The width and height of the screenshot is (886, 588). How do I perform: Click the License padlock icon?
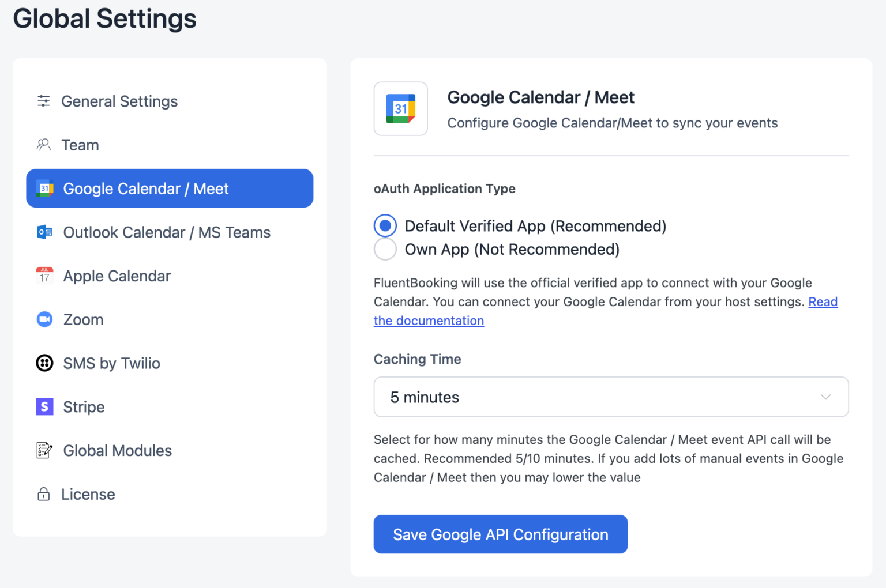pos(43,494)
